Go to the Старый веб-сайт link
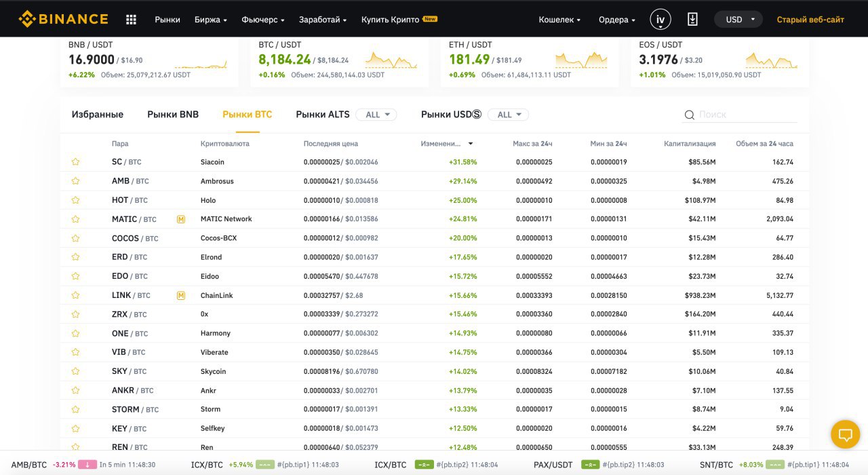 [810, 20]
